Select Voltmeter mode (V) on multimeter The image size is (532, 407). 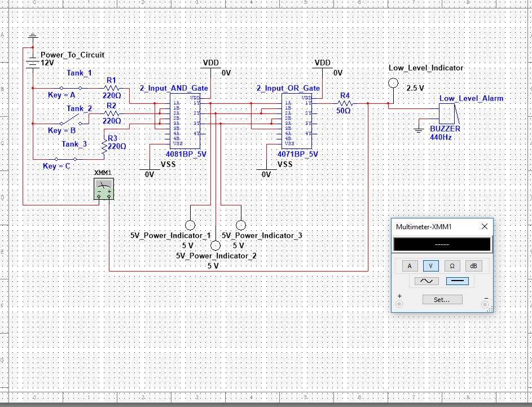(x=430, y=266)
